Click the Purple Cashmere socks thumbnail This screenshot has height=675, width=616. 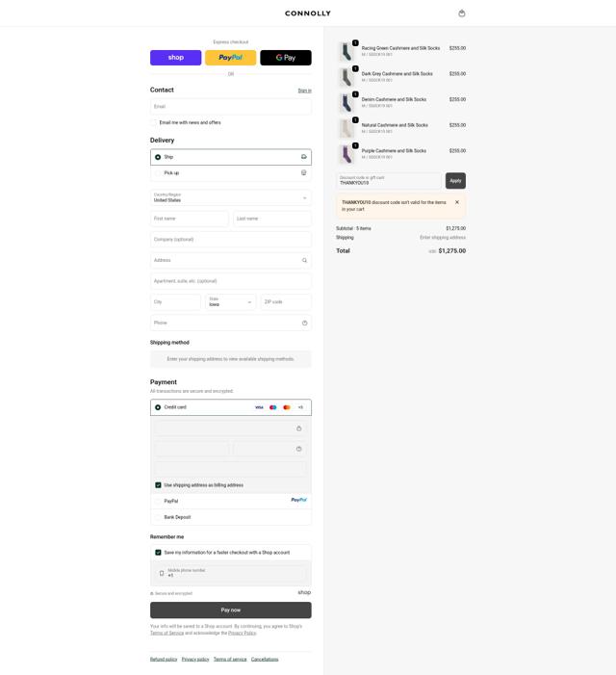[346, 154]
